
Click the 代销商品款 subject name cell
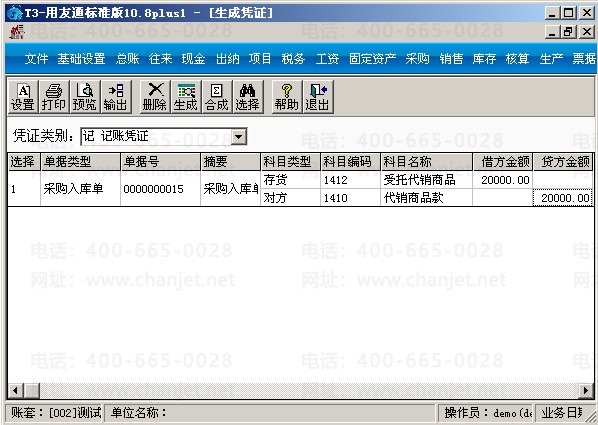point(427,198)
